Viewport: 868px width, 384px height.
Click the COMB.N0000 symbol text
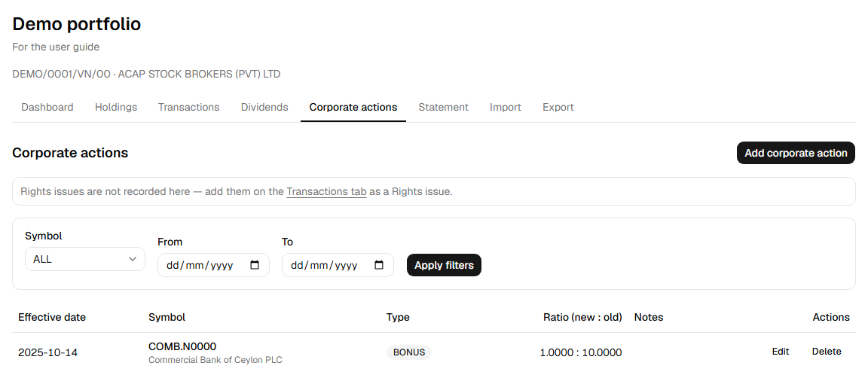(182, 346)
